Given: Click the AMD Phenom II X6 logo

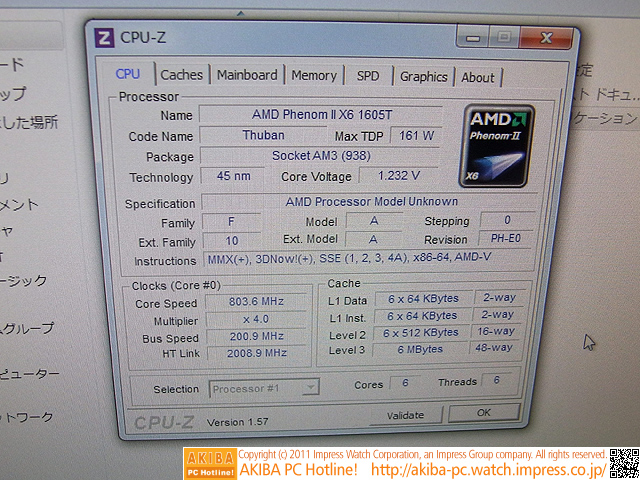Looking at the screenshot, I should coord(501,146).
